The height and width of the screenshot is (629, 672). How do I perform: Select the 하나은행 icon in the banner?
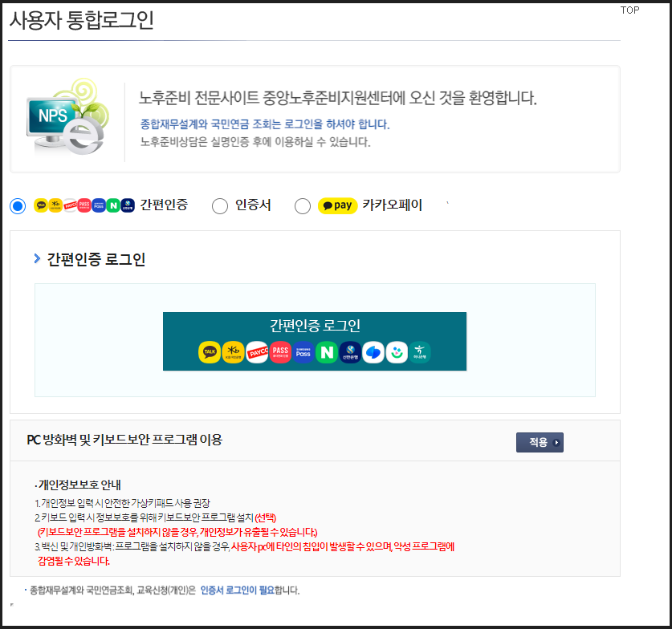[x=420, y=351]
